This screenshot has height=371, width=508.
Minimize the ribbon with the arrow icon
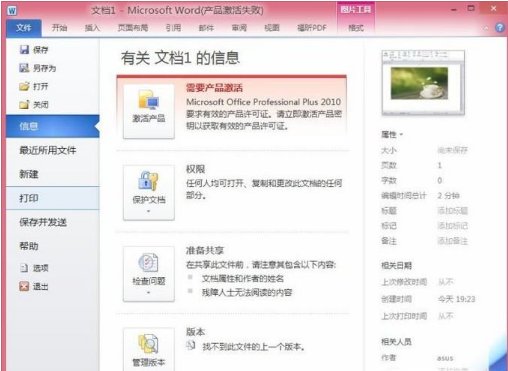click(x=486, y=28)
